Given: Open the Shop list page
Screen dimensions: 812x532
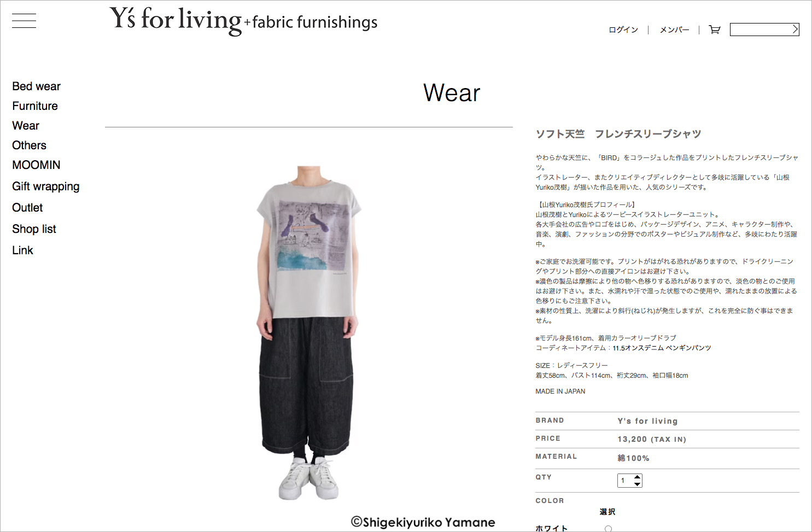Looking at the screenshot, I should (34, 229).
